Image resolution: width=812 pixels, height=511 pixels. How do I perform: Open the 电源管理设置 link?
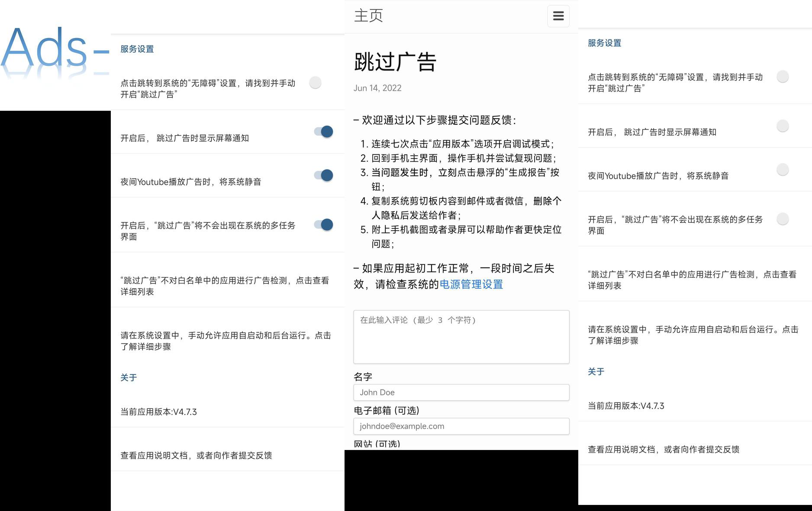[471, 284]
